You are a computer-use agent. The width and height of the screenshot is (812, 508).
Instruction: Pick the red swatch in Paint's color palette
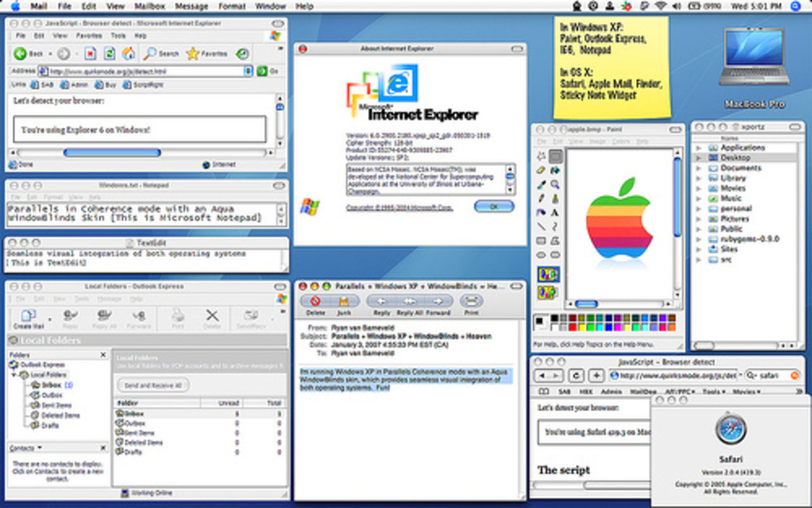point(572,327)
